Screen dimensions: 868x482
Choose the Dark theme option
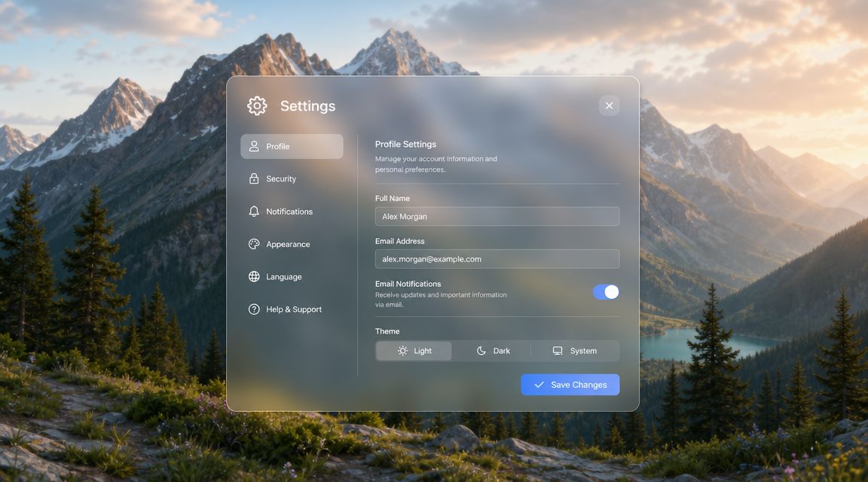pos(493,351)
